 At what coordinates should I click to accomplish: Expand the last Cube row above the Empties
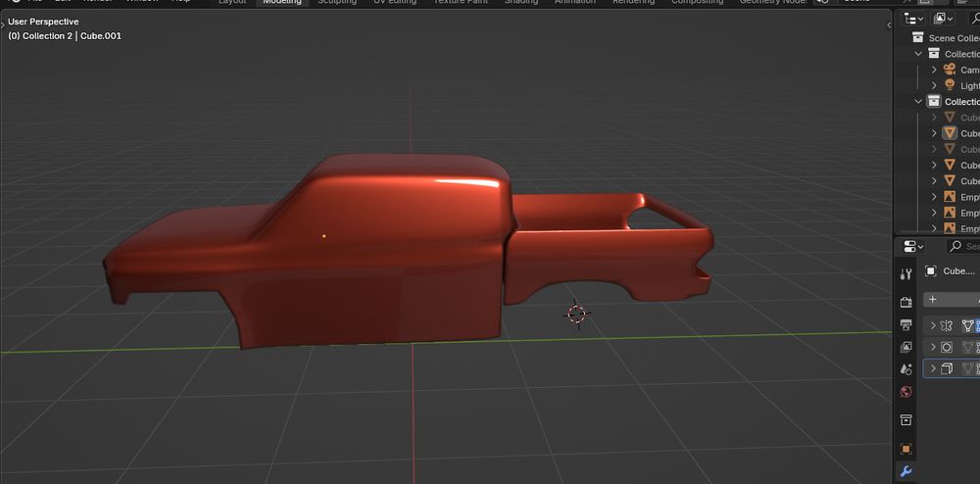pos(934,181)
